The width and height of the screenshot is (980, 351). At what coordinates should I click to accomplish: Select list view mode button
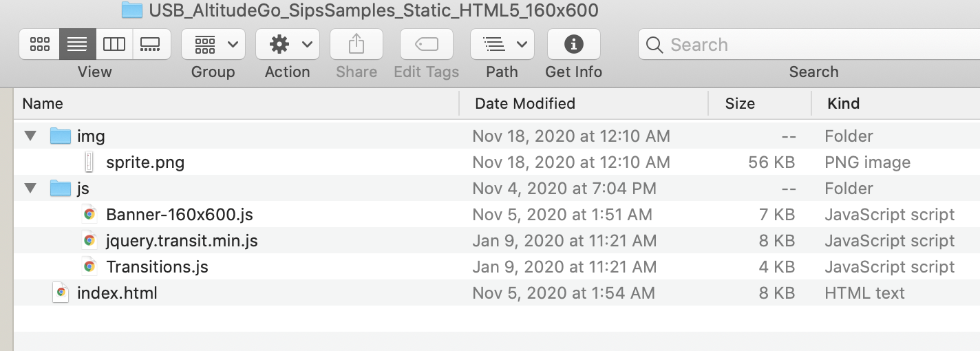(x=77, y=45)
